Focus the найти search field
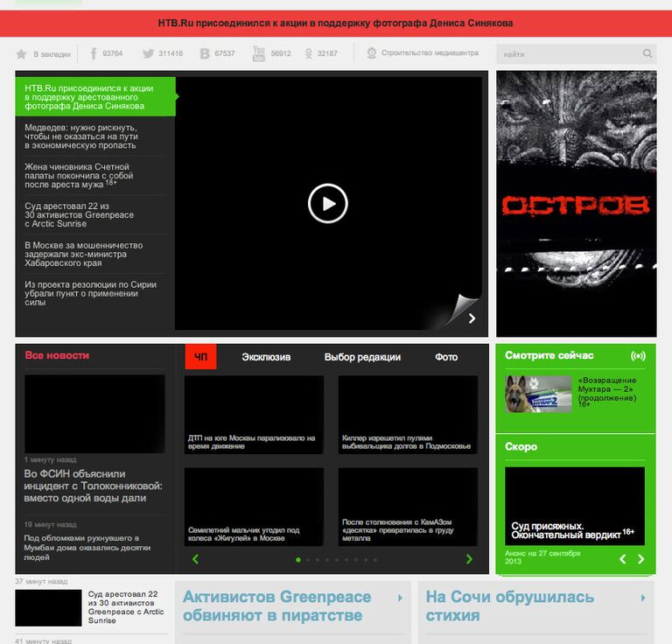Screen dimensions: 672x644 pos(569,54)
